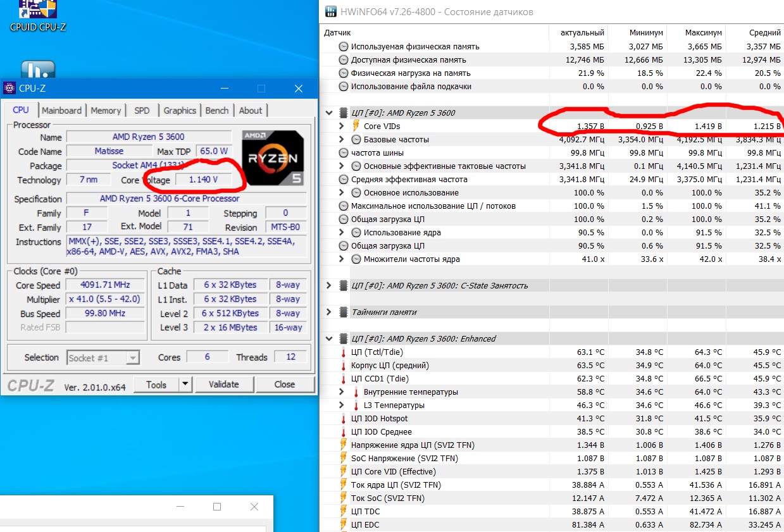Switch to the Memory tab in CPU-Z
The image size is (784, 532).
point(106,110)
